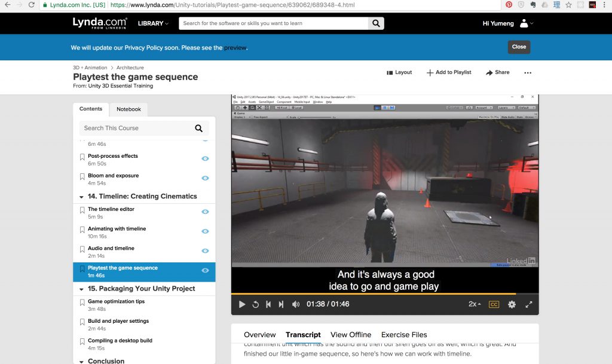612x364 pixels.
Task: Click the course search magnifier icon
Action: (198, 128)
